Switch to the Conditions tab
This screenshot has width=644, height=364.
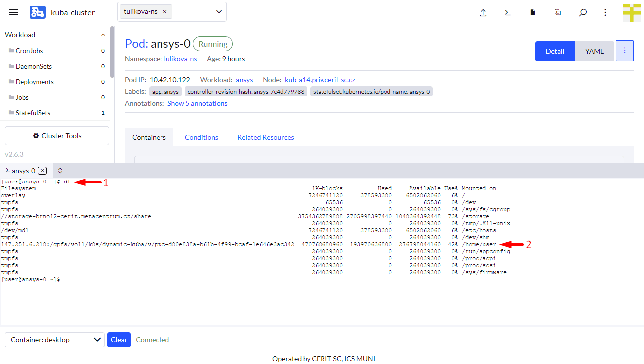(201, 137)
